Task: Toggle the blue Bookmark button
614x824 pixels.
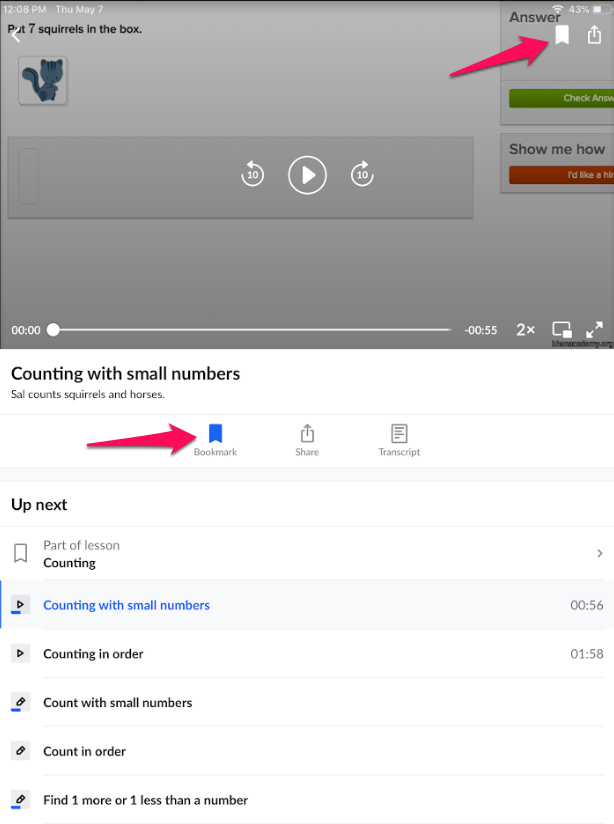Action: (216, 440)
